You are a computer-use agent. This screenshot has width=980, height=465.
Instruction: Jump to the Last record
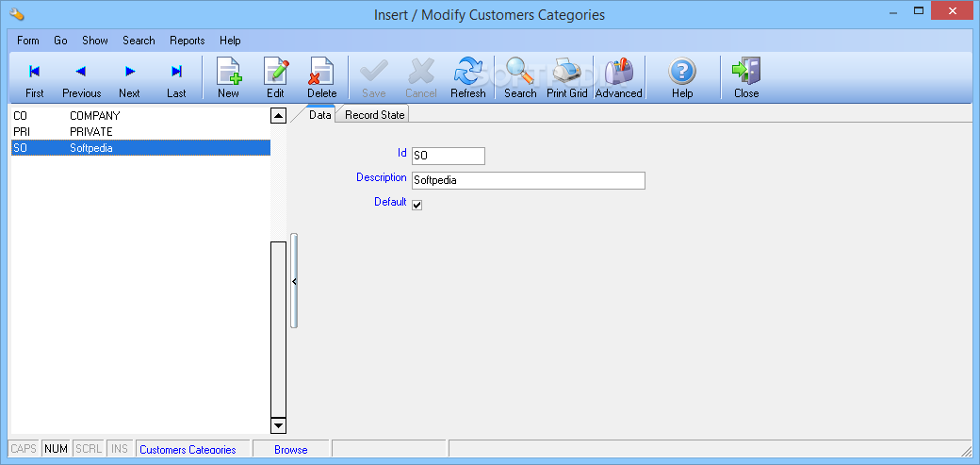pos(176,78)
